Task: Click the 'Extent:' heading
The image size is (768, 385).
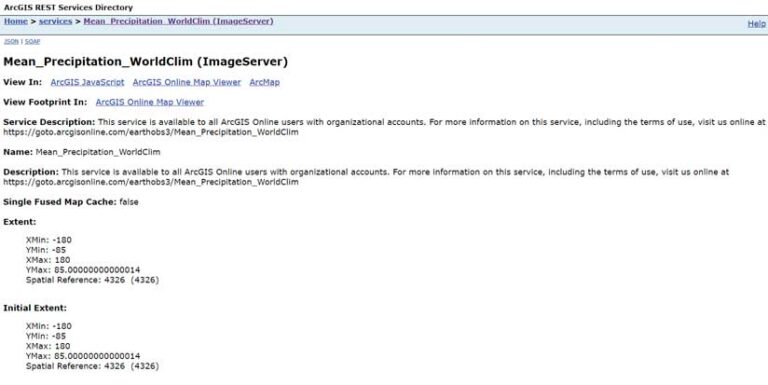Action: [x=20, y=222]
